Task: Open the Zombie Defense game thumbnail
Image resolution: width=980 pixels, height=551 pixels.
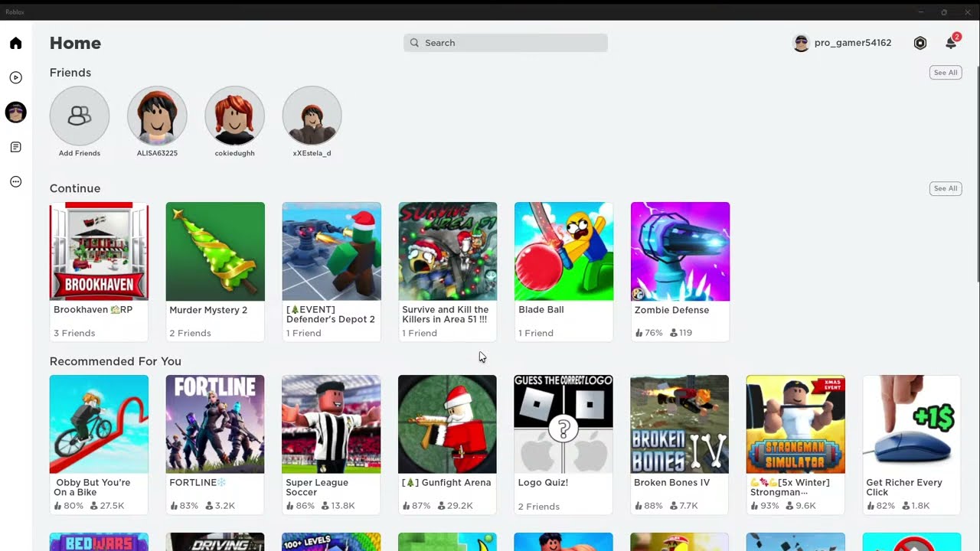Action: [x=680, y=251]
